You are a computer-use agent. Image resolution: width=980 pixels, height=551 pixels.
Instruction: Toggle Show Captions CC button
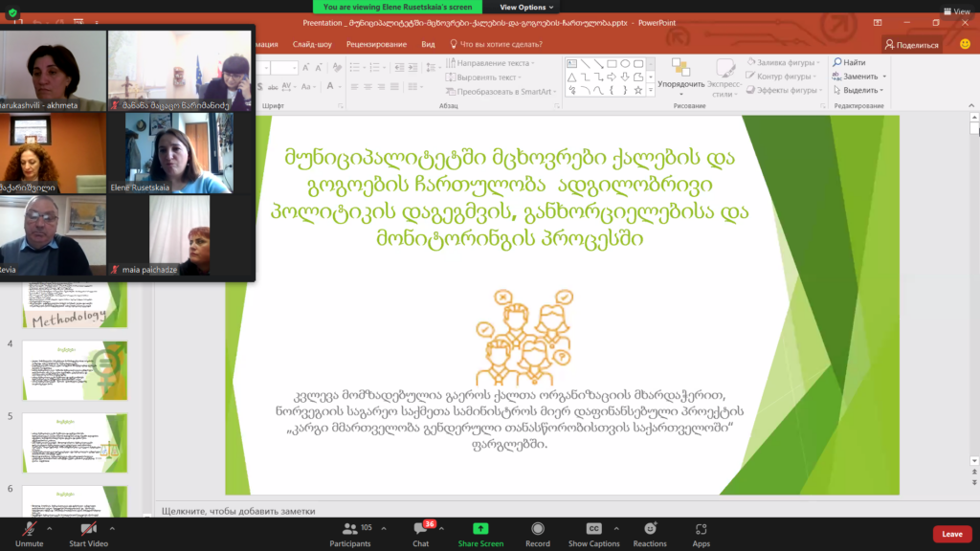click(593, 529)
